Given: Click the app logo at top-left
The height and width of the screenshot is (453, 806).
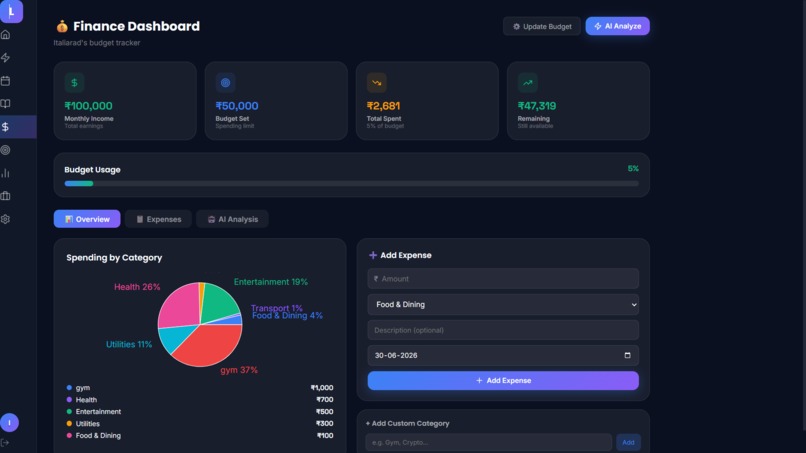Looking at the screenshot, I should (11, 11).
